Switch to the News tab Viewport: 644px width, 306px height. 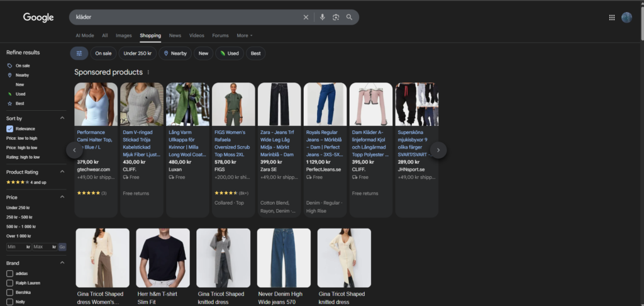pyautogui.click(x=175, y=35)
